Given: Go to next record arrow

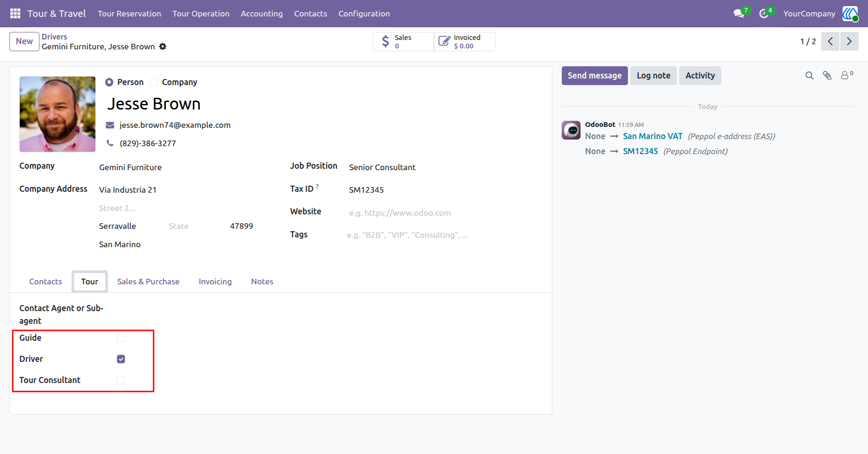Looking at the screenshot, I should (x=849, y=41).
